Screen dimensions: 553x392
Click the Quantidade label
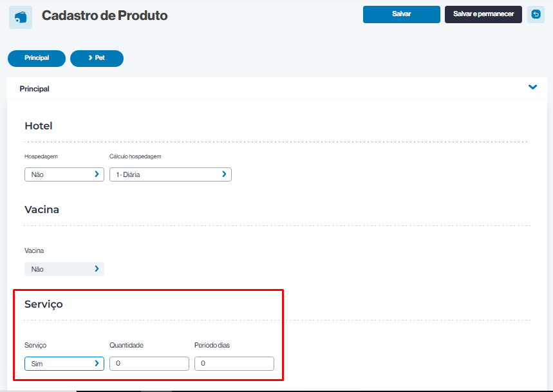(126, 345)
